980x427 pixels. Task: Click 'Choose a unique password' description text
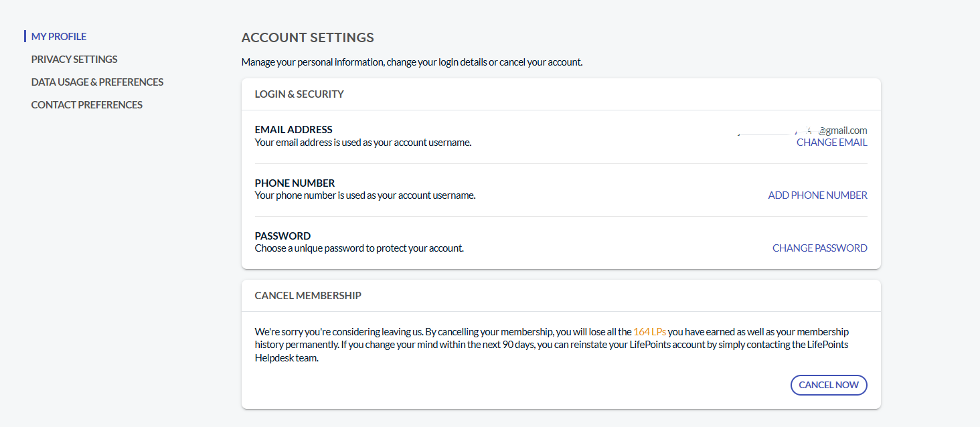pyautogui.click(x=359, y=248)
